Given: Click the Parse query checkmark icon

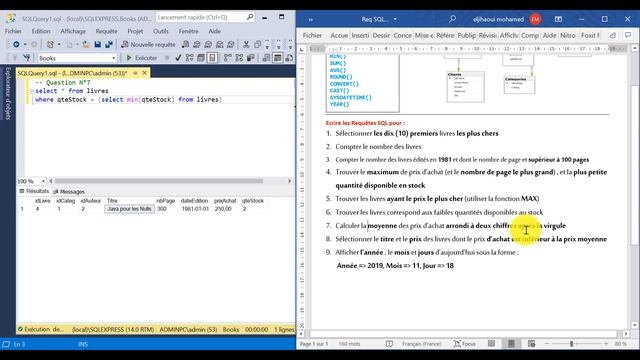Looking at the screenshot, I should [x=178, y=58].
